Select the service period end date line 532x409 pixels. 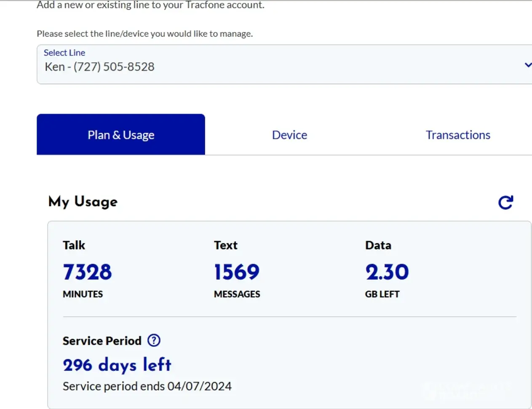point(147,386)
